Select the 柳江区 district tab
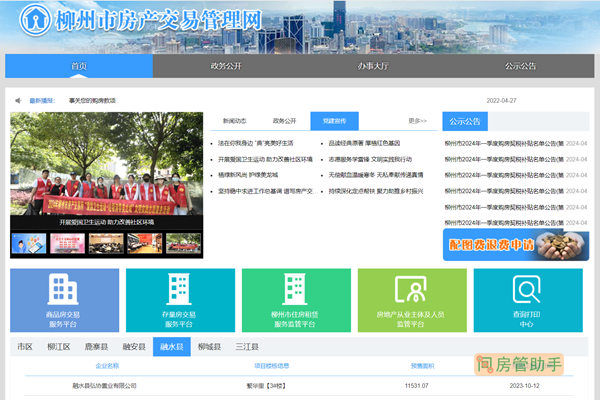600x400 pixels. pos(59,347)
